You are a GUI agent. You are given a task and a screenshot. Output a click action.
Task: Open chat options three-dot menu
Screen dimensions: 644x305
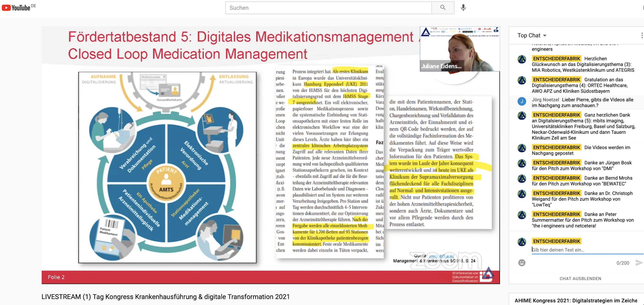pos(642,36)
